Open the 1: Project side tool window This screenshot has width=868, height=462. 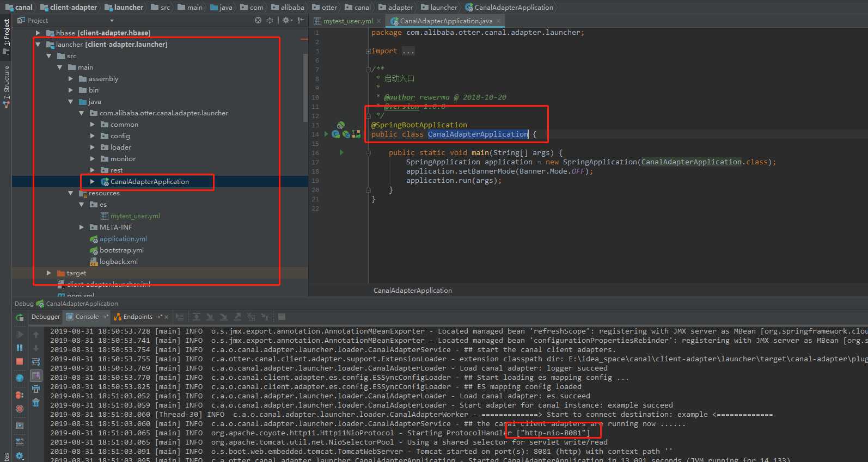6,37
